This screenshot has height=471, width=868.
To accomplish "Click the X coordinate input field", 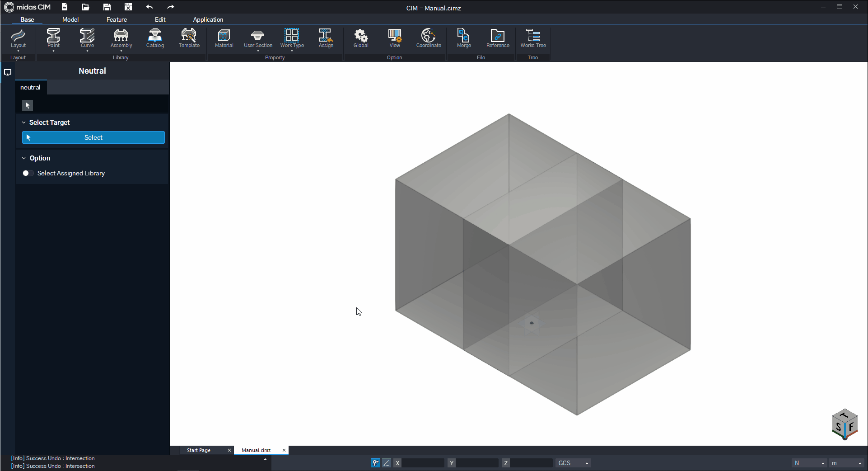I will (423, 463).
